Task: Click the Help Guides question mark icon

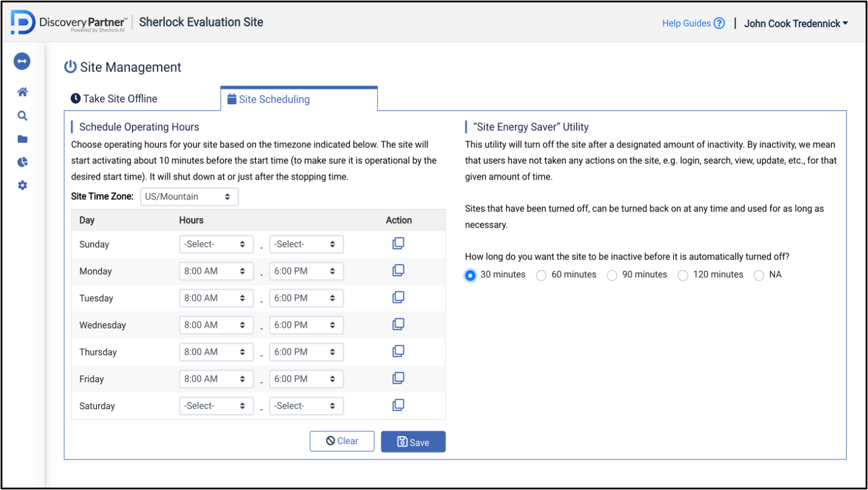Action: (x=719, y=23)
